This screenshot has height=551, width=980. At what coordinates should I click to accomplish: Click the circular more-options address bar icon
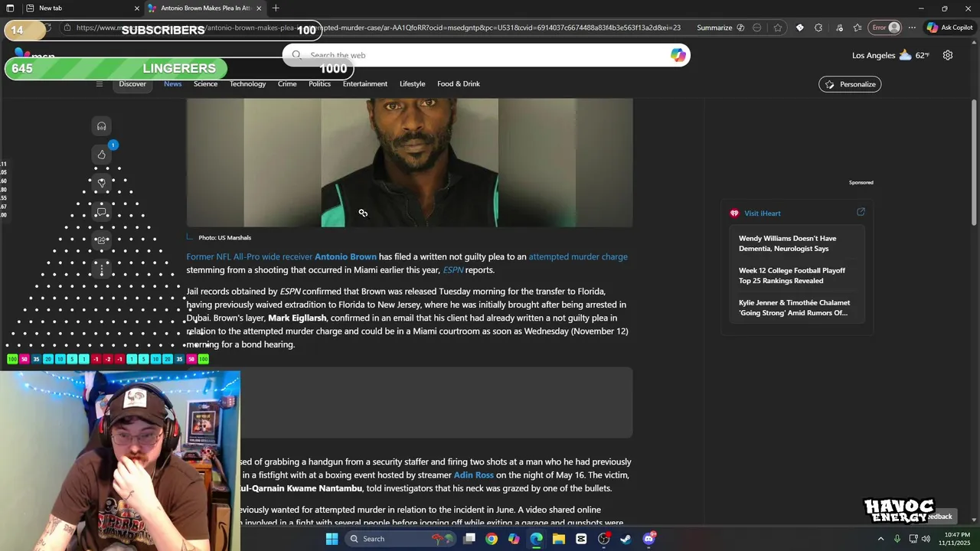757,28
